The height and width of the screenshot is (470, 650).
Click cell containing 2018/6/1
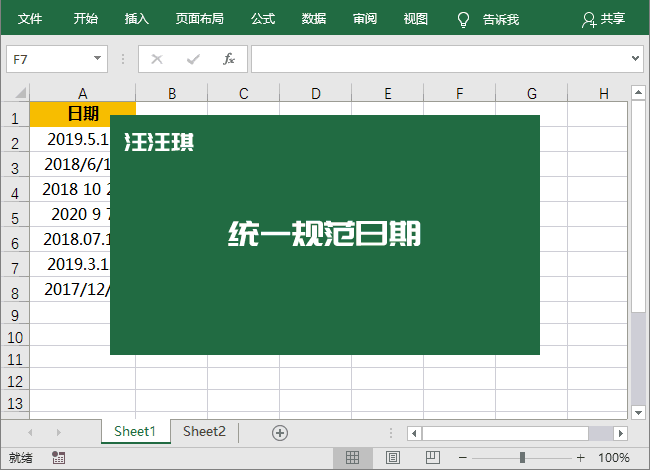pos(70,164)
